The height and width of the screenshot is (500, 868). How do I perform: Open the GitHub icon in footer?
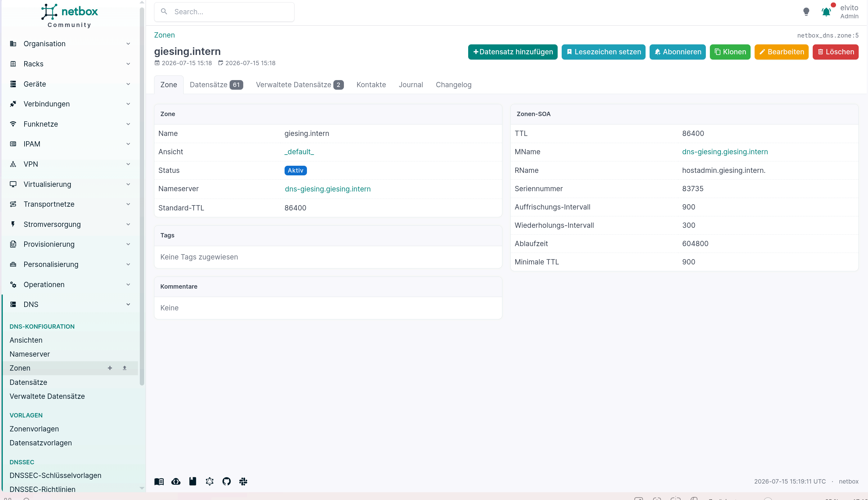(x=226, y=481)
